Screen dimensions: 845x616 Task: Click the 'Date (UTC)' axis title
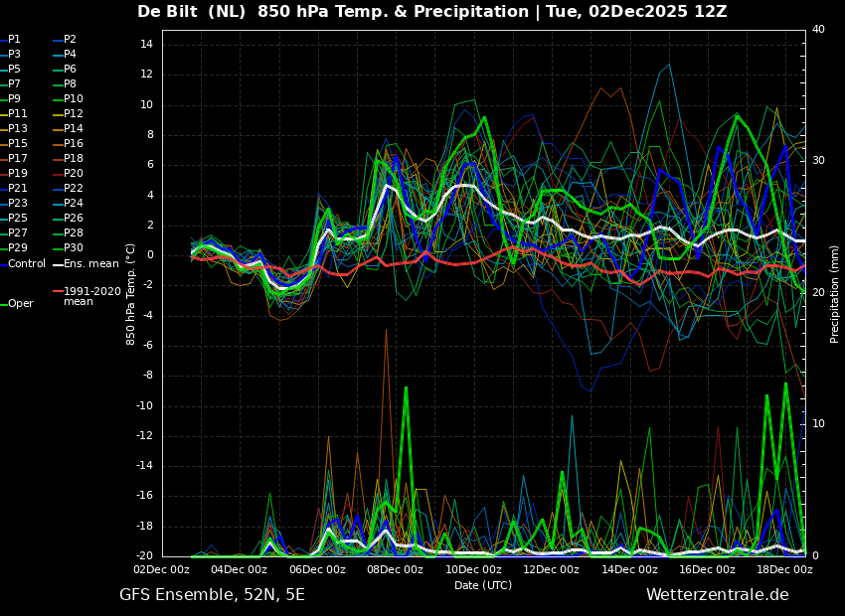(x=483, y=585)
